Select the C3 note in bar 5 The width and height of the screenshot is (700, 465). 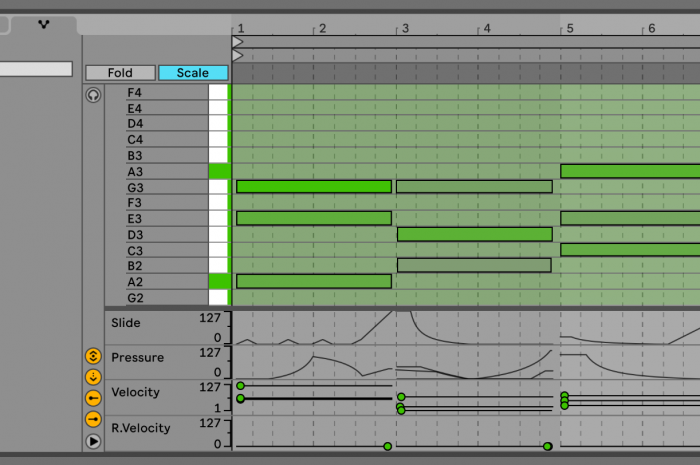pyautogui.click(x=630, y=249)
